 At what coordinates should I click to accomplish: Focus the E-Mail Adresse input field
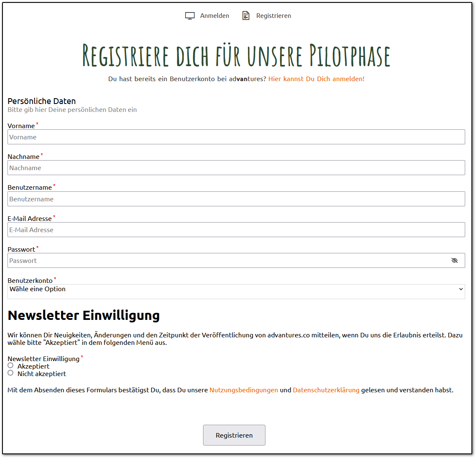(236, 230)
